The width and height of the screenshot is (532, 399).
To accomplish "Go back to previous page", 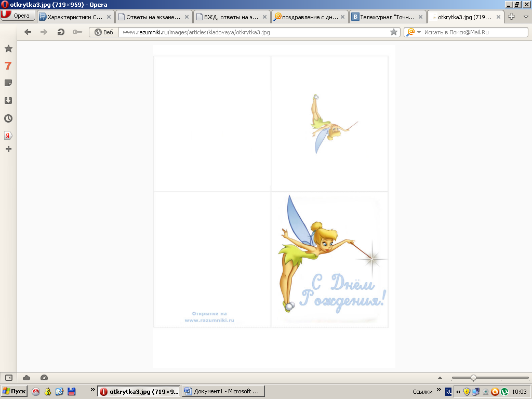I will point(28,32).
